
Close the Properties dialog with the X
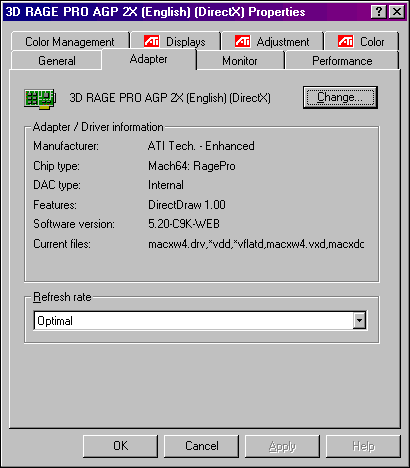(x=397, y=12)
